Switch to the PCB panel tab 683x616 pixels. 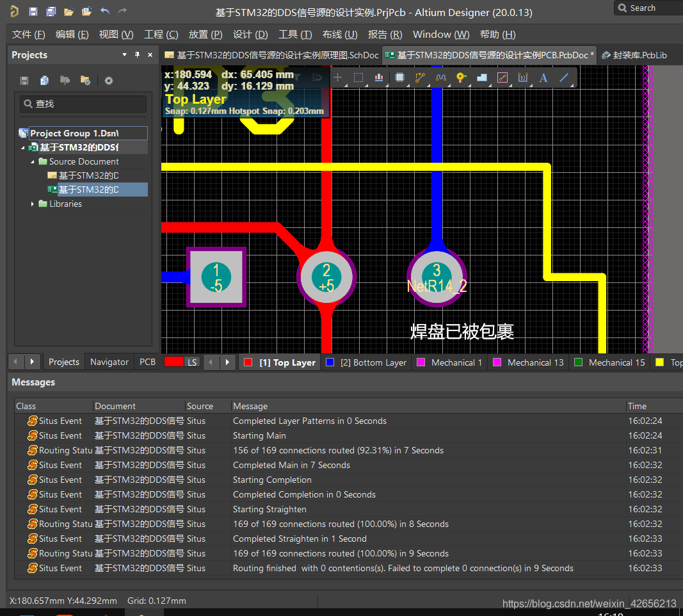147,362
